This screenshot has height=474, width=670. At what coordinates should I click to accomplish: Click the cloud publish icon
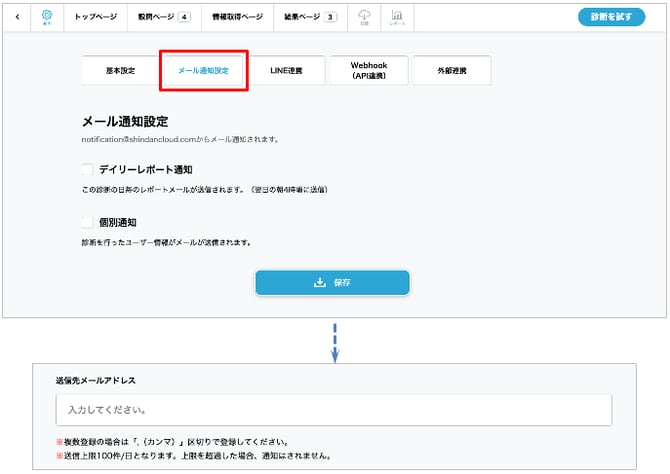(x=364, y=17)
